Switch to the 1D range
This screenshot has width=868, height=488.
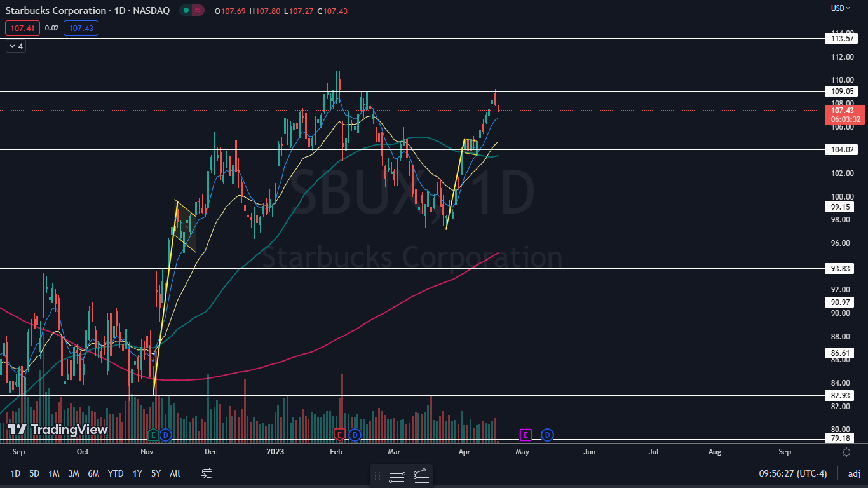pos(15,473)
